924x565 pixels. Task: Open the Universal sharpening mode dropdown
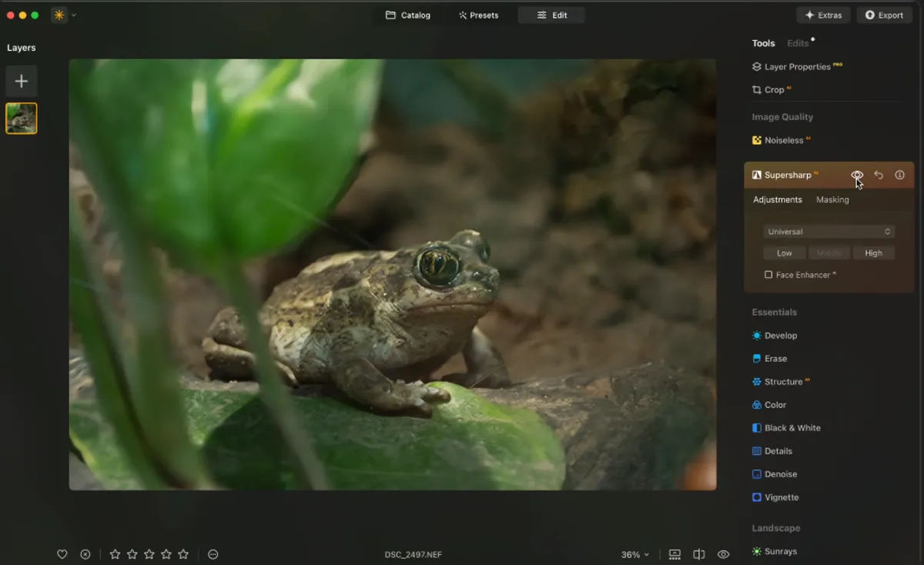[829, 231]
